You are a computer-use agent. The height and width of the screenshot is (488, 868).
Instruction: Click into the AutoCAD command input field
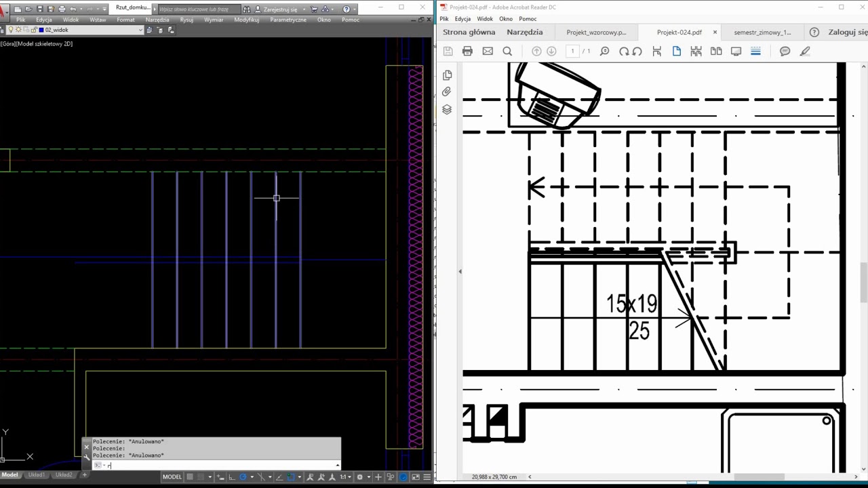tap(220, 466)
